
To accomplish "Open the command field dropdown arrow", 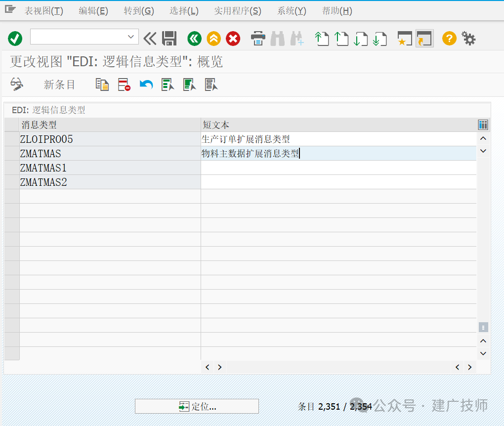I will (131, 37).
